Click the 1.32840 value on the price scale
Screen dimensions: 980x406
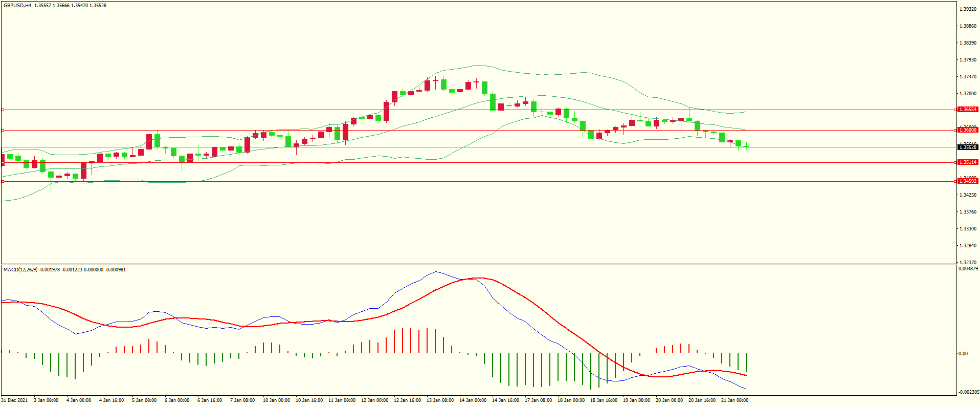[968, 246]
